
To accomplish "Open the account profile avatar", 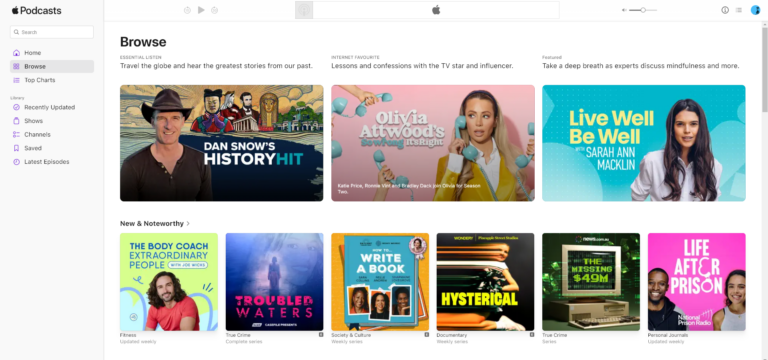I will pyautogui.click(x=755, y=10).
